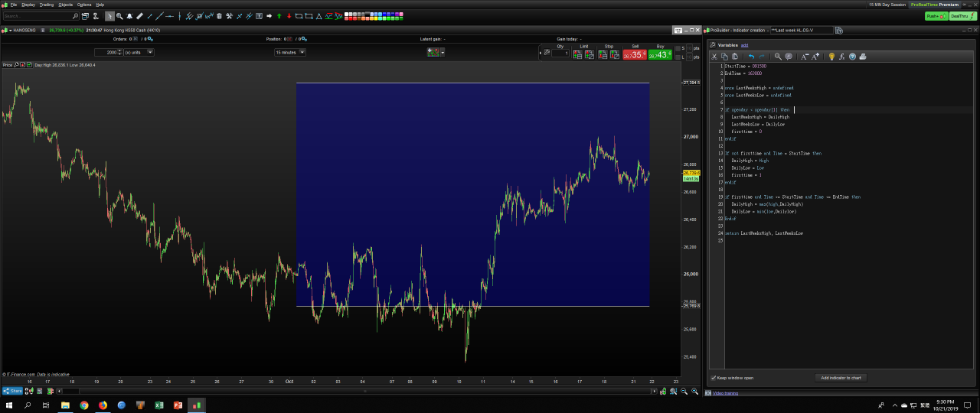Open PowerPoint from taskbar
980x413 pixels.
(178, 405)
